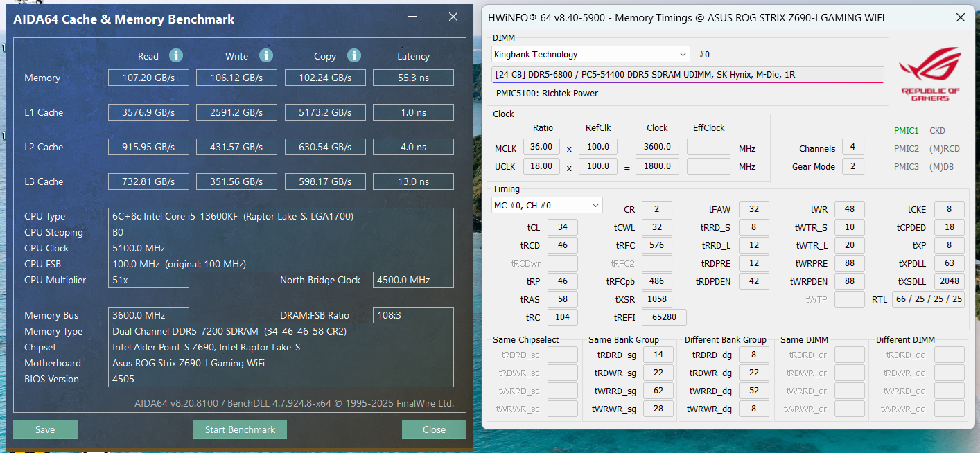The width and height of the screenshot is (980, 453).
Task: Click Save in AIDA64 benchmark
Action: [x=45, y=429]
